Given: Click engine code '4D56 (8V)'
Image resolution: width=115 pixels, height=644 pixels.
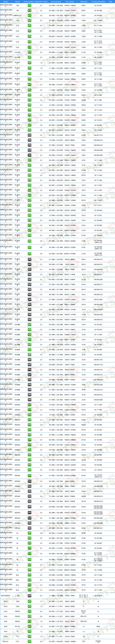Looking at the screenshot, I should click(98, 596).
